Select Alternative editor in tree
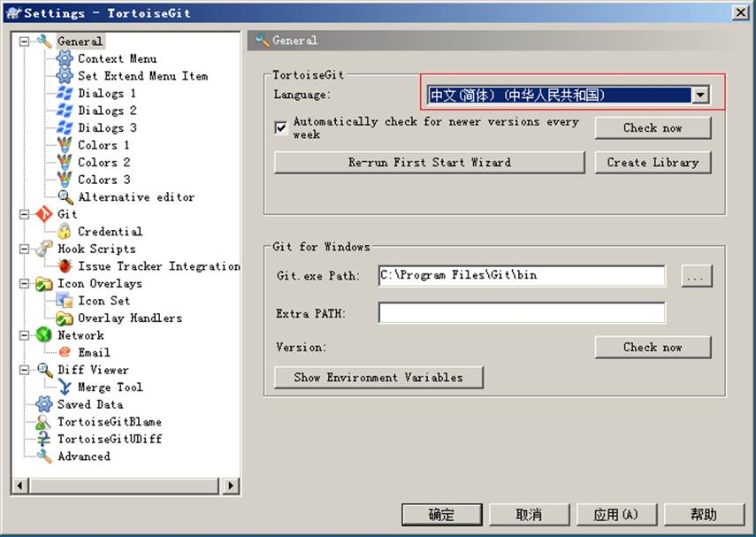The width and height of the screenshot is (756, 537). click(136, 197)
